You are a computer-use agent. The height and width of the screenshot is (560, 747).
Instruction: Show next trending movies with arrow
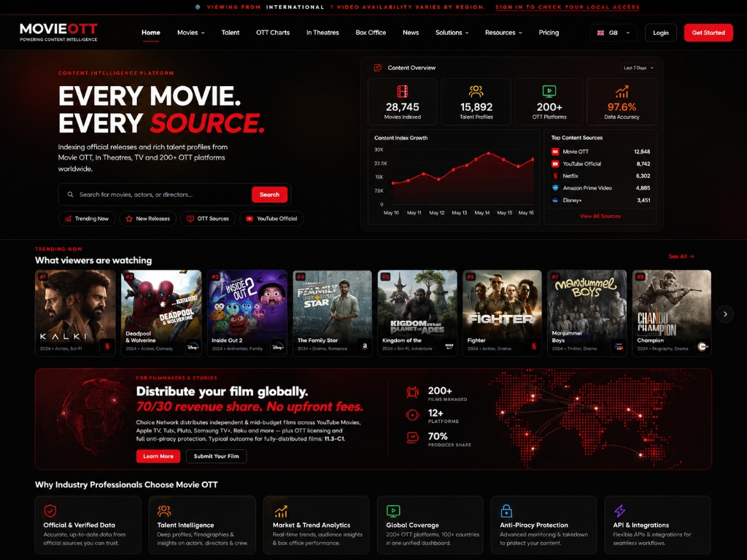coord(725,314)
